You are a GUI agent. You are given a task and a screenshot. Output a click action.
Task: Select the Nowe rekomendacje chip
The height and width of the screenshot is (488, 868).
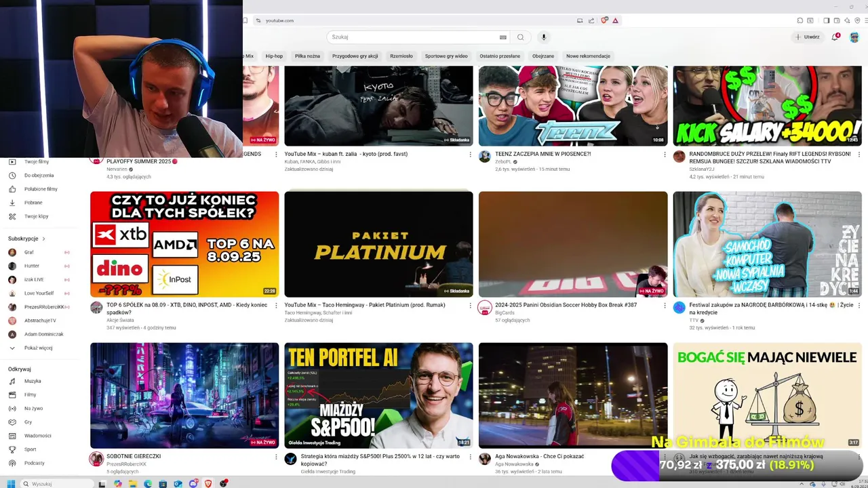588,56
